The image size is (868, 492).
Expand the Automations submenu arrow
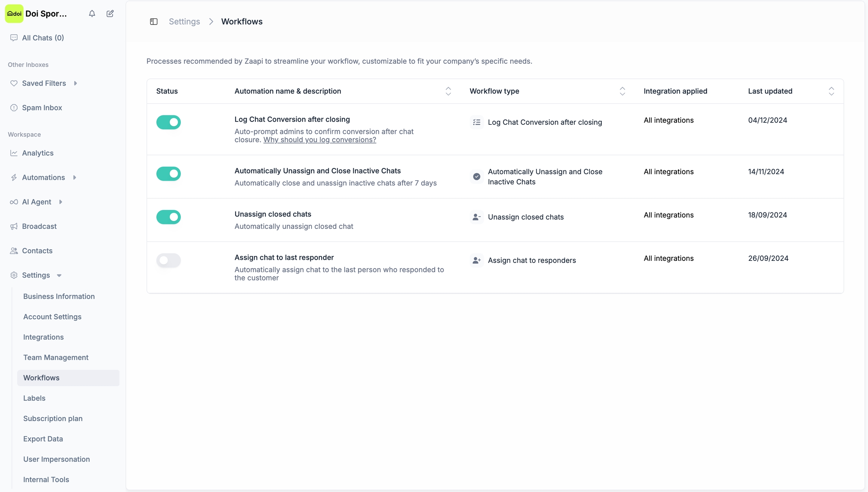coord(75,178)
